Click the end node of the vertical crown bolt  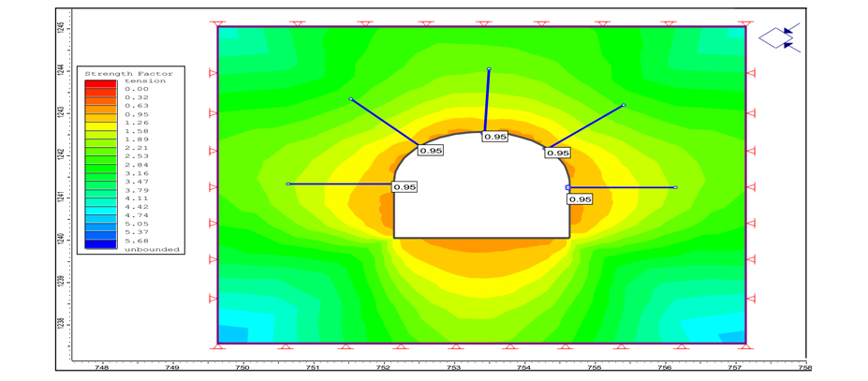tap(489, 69)
